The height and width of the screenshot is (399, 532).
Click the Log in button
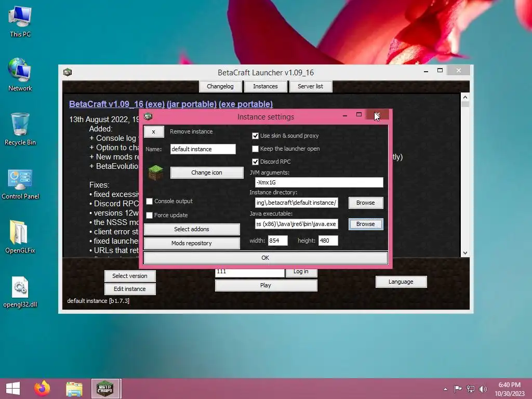(x=301, y=272)
